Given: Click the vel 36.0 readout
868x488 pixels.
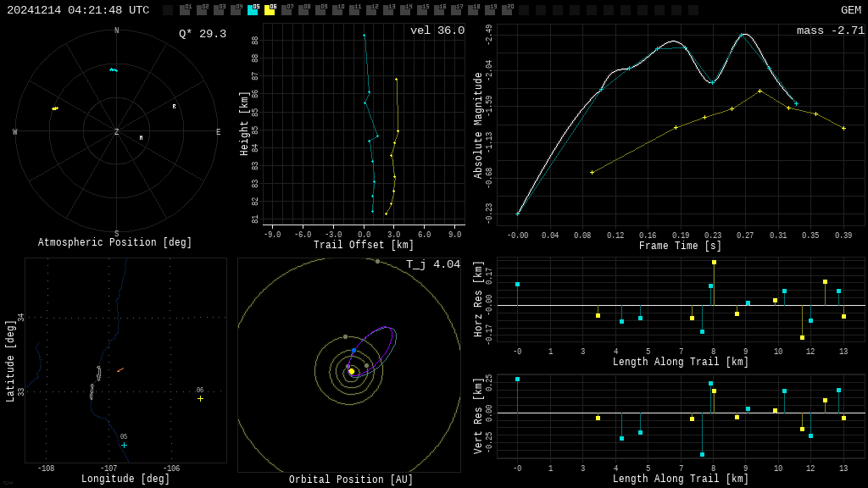Looking at the screenshot, I should [437, 30].
